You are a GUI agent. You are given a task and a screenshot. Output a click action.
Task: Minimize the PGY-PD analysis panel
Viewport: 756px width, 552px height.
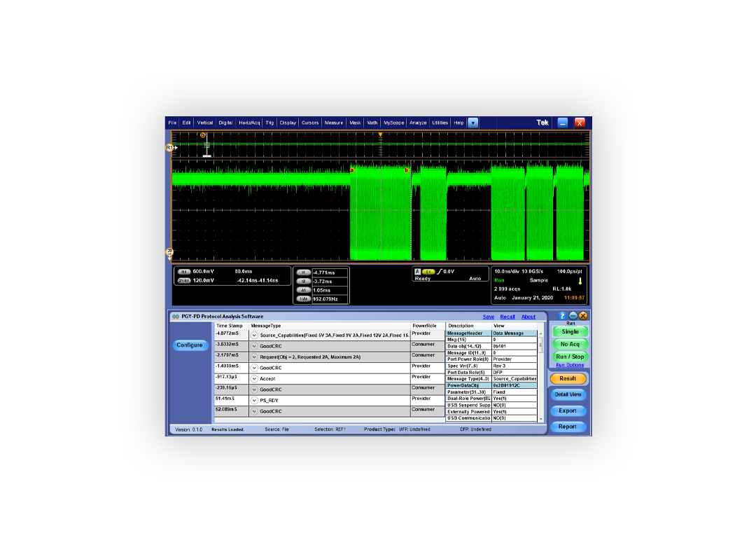pos(573,315)
